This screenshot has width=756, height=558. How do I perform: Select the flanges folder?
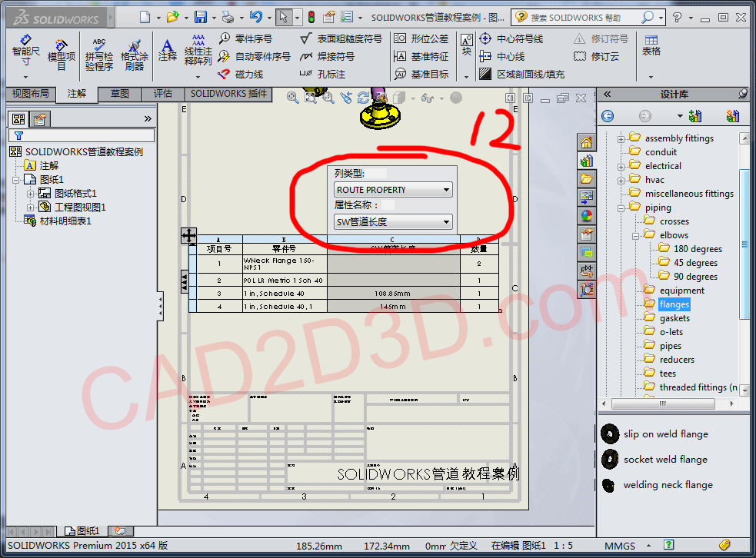point(674,304)
